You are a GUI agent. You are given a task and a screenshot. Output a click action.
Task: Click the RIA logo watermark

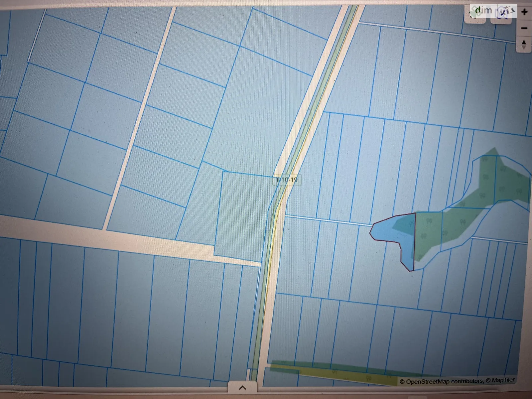pos(507,11)
